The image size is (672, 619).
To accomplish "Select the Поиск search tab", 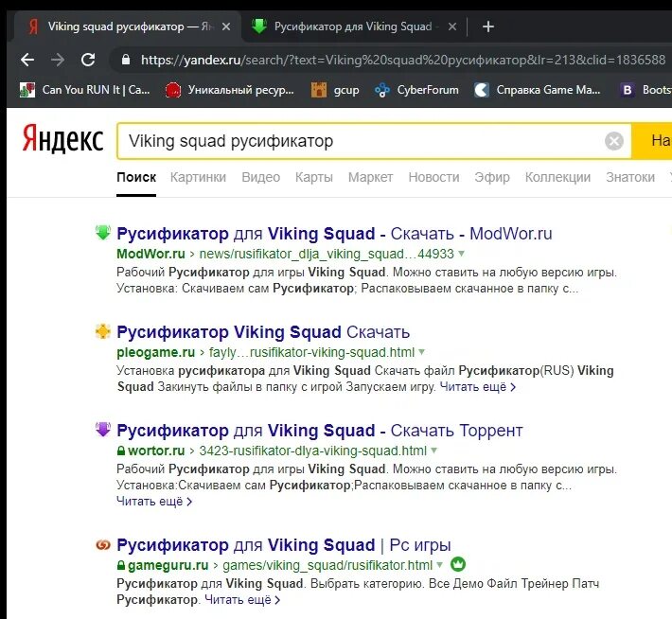I will click(136, 177).
